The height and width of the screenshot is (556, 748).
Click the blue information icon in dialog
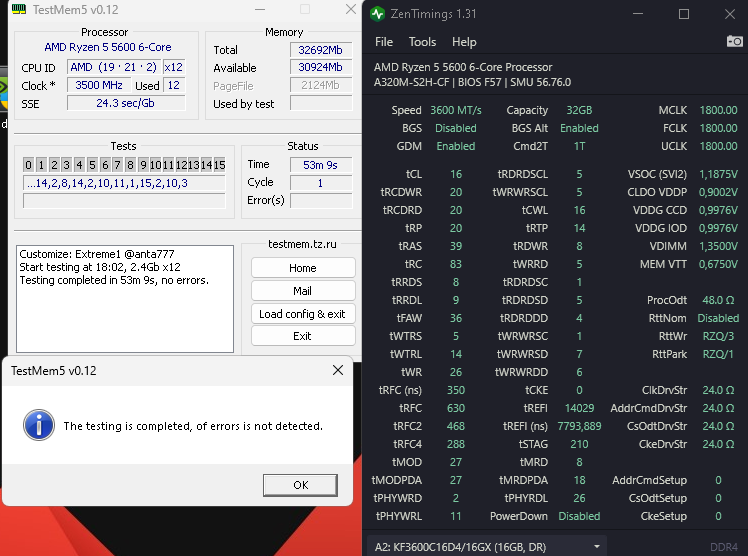click(x=39, y=425)
